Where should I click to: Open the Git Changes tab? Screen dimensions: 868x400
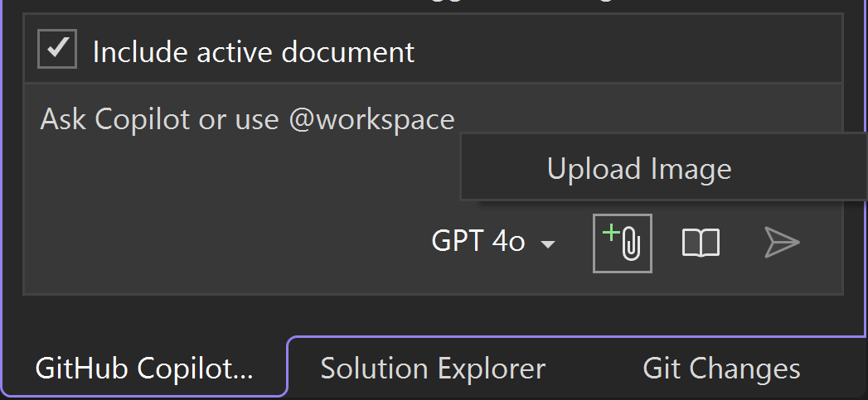point(721,368)
